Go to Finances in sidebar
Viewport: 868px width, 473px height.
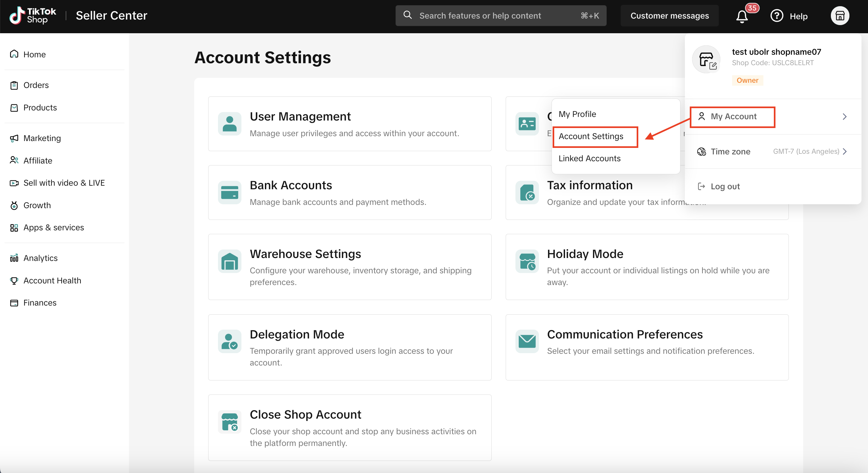point(40,303)
